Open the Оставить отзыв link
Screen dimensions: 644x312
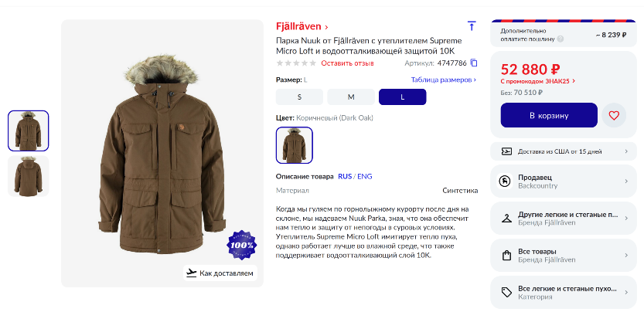[347, 63]
